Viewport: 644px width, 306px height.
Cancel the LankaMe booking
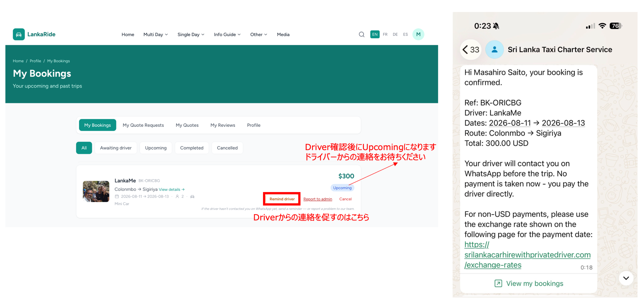click(x=345, y=199)
